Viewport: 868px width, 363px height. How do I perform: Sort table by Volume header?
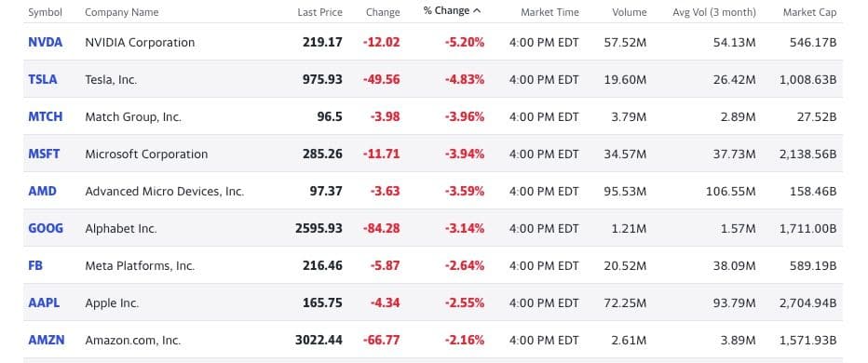coord(630,12)
